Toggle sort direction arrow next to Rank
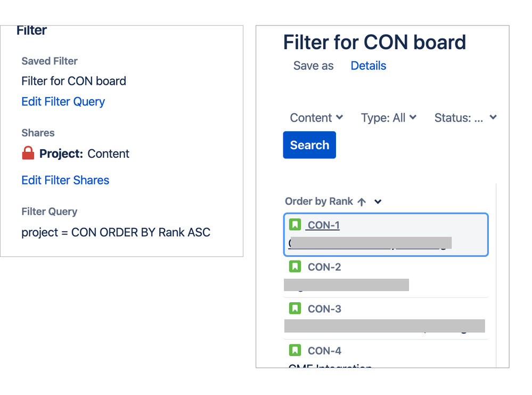This screenshot has width=532, height=395. pyautogui.click(x=362, y=201)
